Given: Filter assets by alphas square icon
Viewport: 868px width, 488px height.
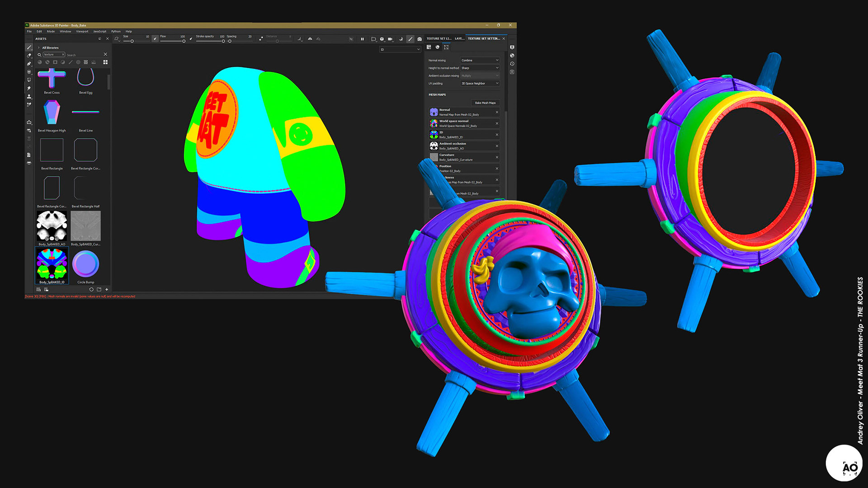Looking at the screenshot, I should pyautogui.click(x=55, y=62).
